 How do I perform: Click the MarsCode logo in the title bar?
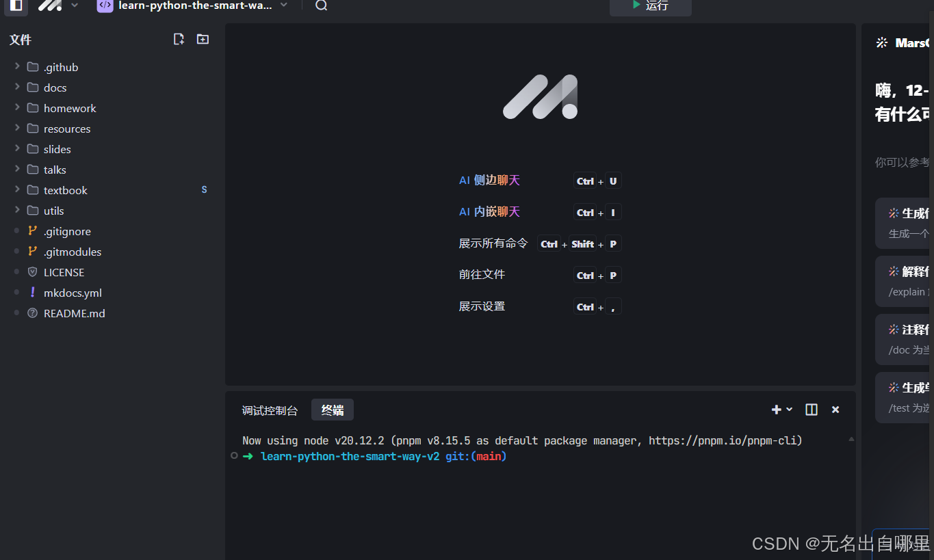(x=49, y=5)
